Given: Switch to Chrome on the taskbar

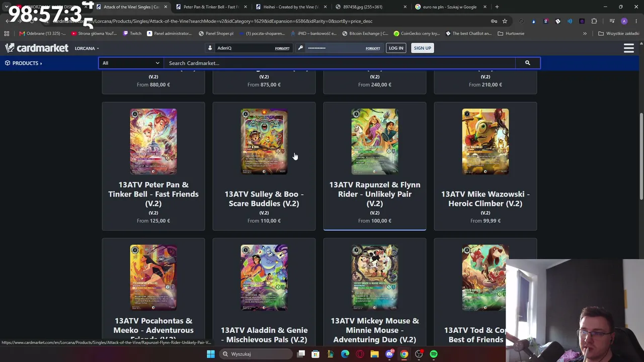Looking at the screenshot, I should click(x=404, y=354).
